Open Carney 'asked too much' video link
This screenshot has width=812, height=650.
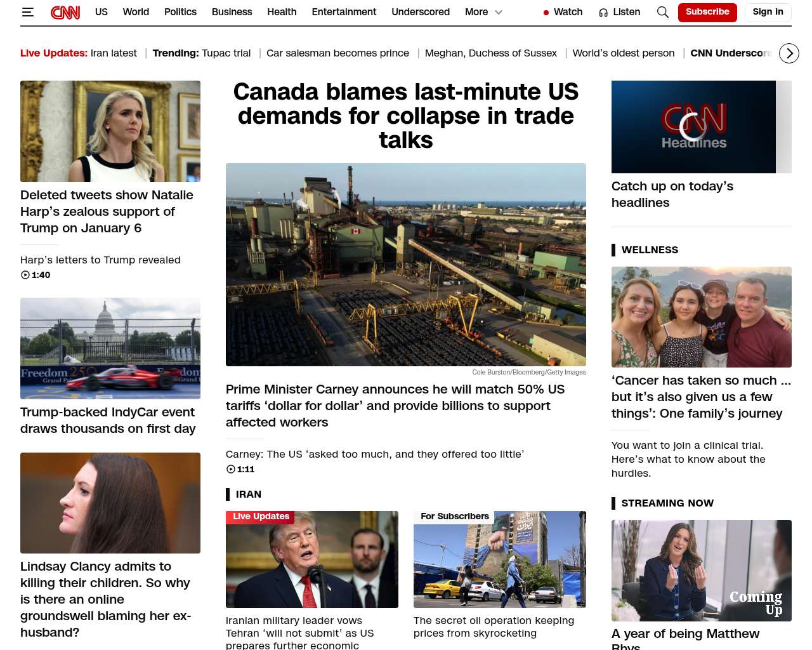[x=375, y=454]
